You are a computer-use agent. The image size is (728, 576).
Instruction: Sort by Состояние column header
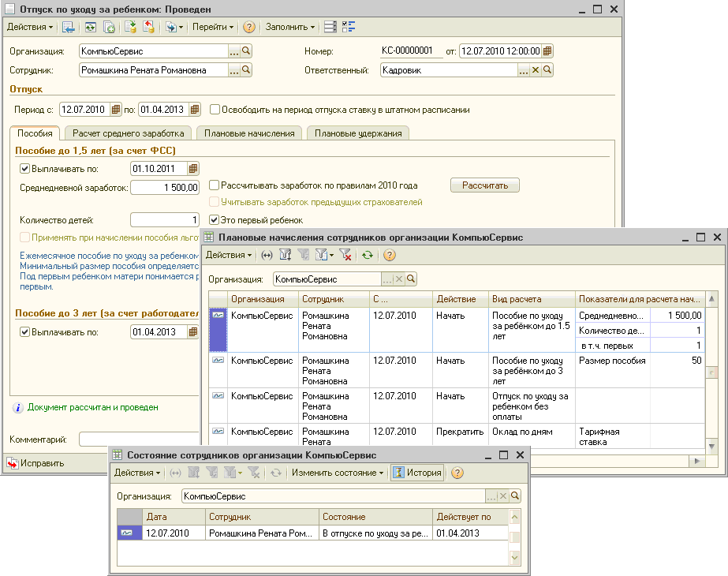point(376,517)
